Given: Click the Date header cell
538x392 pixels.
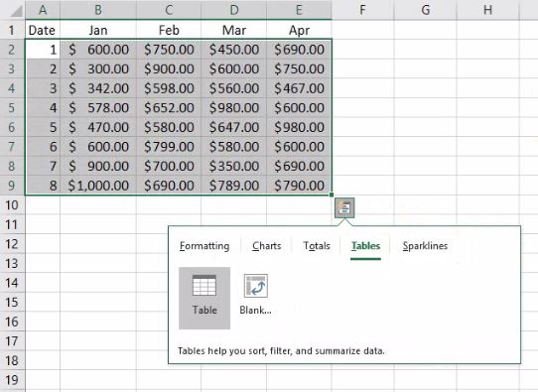Looking at the screenshot, I should (x=43, y=30).
